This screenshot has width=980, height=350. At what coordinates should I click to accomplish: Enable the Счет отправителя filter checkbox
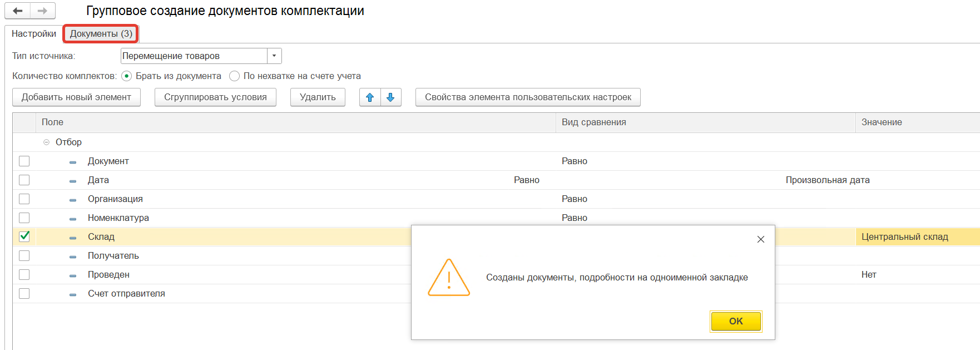pos(24,294)
